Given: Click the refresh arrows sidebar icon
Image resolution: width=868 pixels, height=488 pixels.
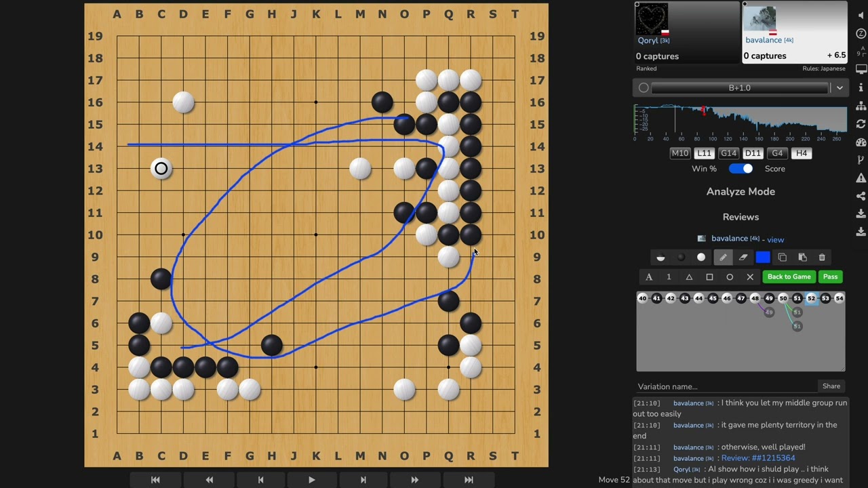Looking at the screenshot, I should click(x=861, y=124).
